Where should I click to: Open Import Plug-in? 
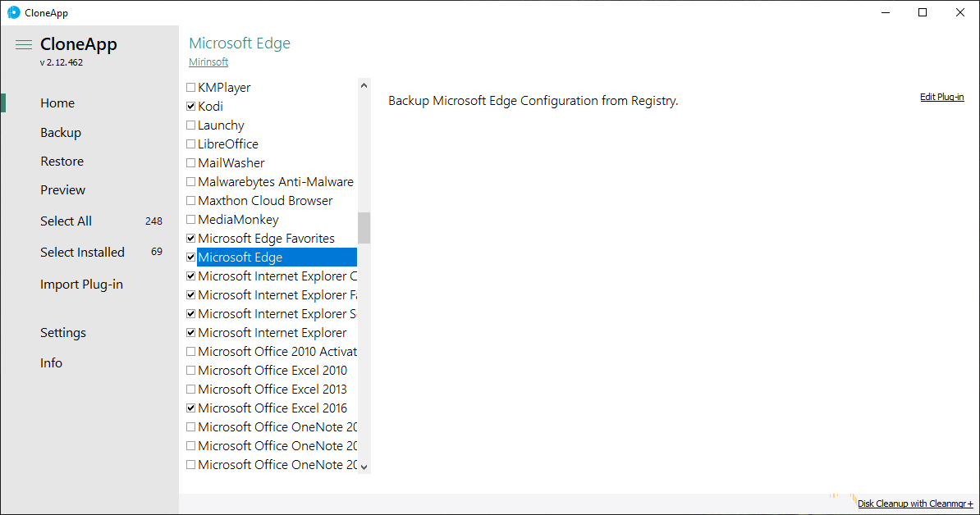(81, 284)
